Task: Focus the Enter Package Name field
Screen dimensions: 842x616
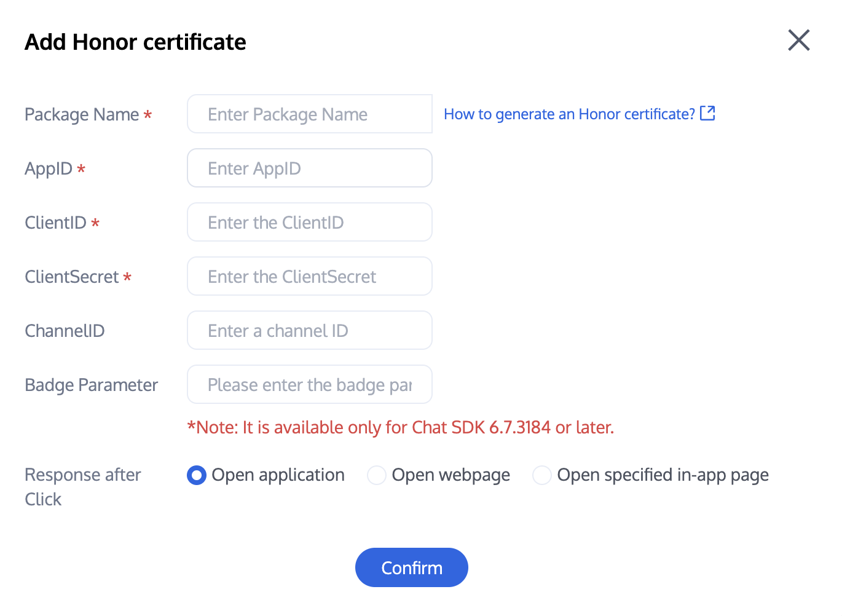Action: (x=310, y=114)
